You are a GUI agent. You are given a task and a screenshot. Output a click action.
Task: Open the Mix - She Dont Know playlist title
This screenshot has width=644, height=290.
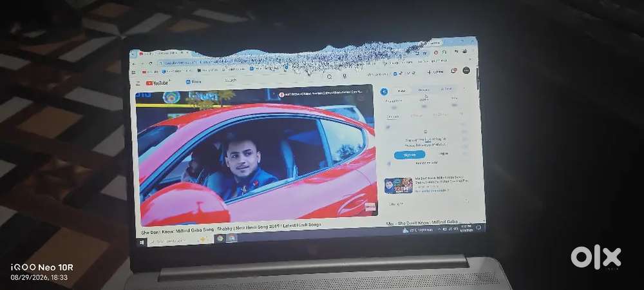(422, 223)
